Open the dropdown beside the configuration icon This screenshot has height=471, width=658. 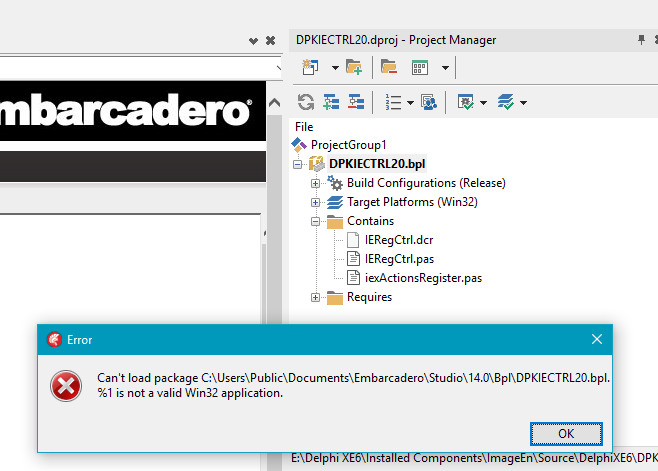click(483, 102)
